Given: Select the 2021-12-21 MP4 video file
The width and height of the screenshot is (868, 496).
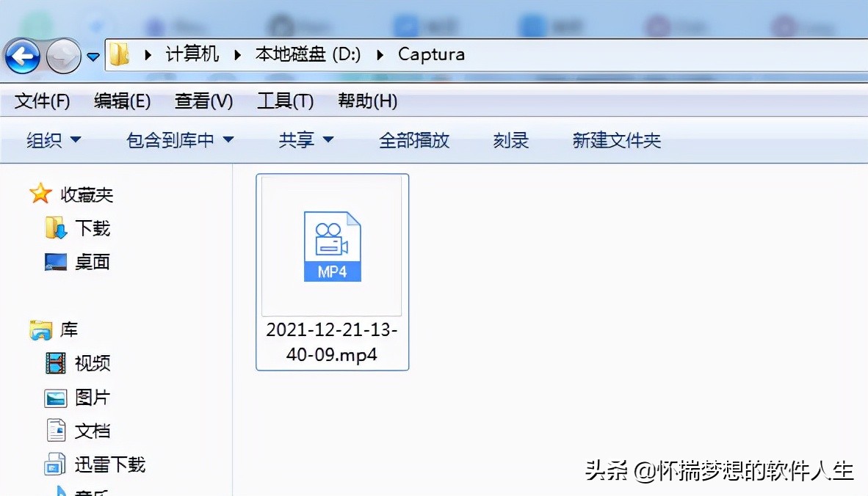Looking at the screenshot, I should tap(332, 247).
